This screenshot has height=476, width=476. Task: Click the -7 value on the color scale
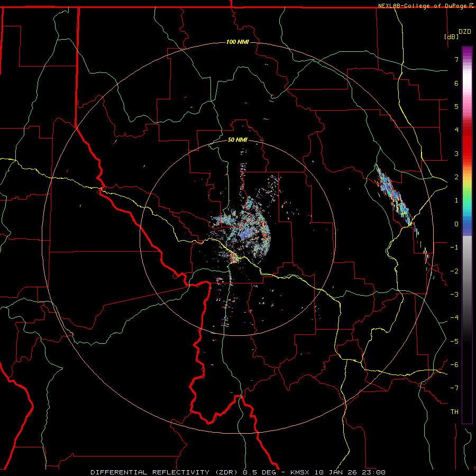(x=454, y=388)
